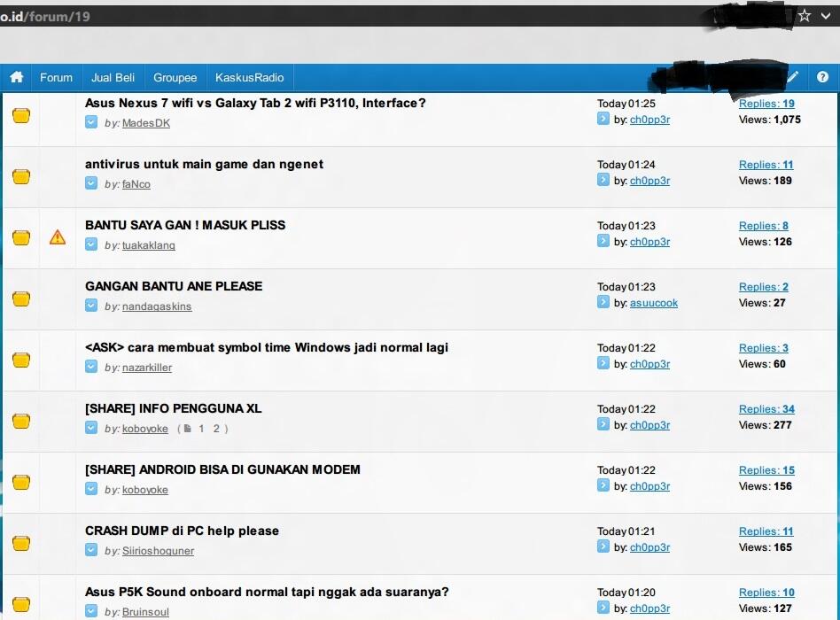Expand preview arrow beside faNco
840x620 pixels.
coord(91,183)
